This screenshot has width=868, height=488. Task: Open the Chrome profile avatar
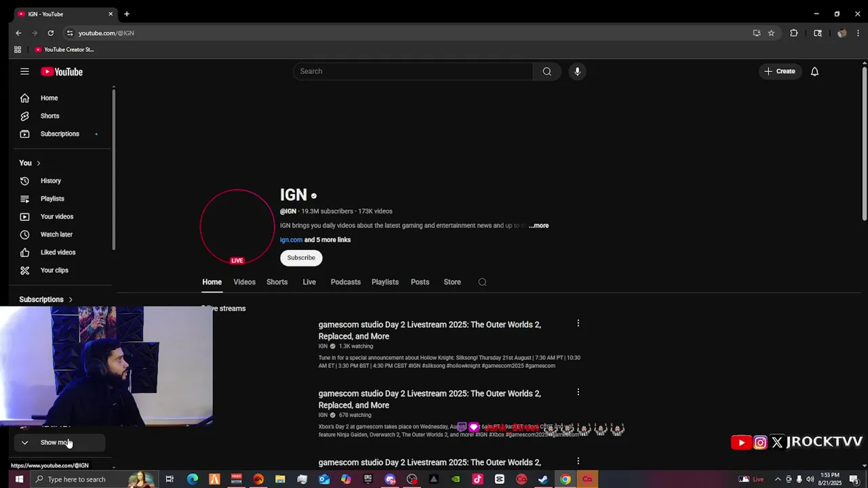coord(842,33)
